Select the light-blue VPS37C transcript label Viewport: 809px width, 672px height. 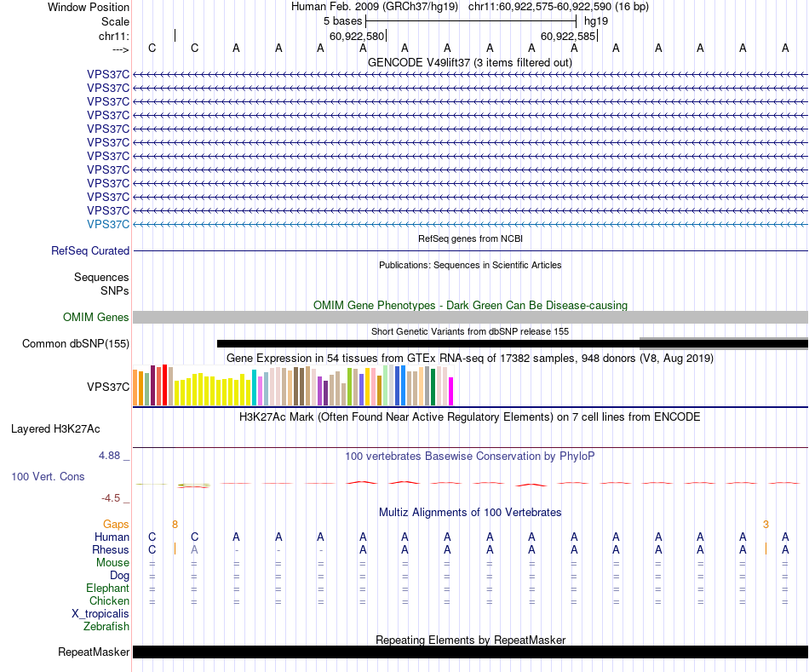108,225
